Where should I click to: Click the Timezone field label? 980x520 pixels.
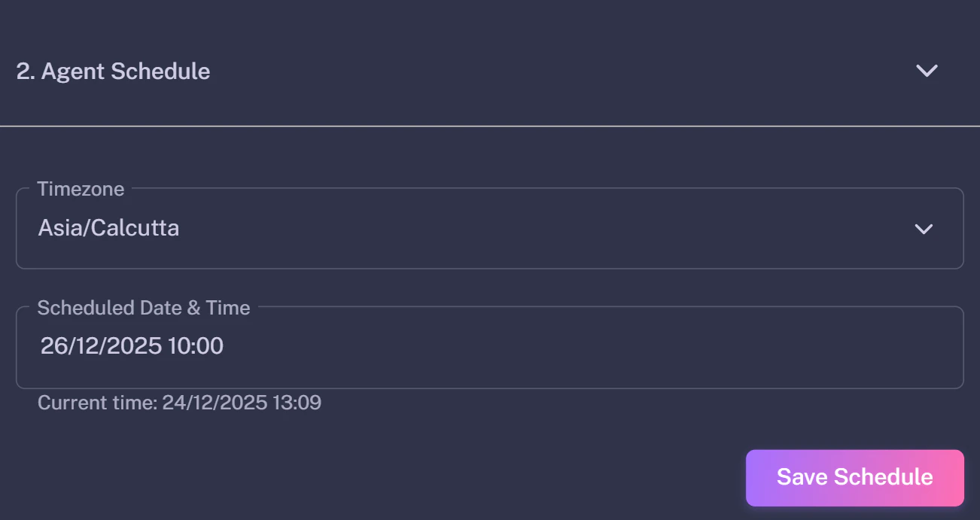(81, 189)
